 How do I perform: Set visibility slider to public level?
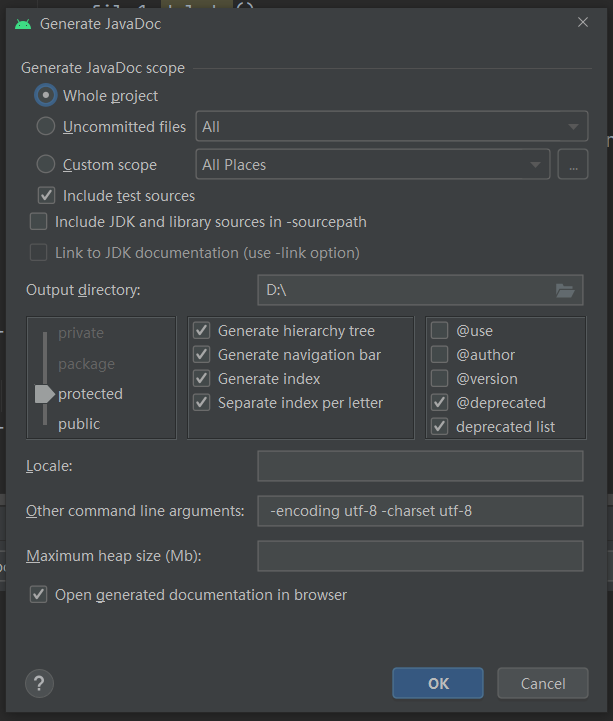coord(79,424)
